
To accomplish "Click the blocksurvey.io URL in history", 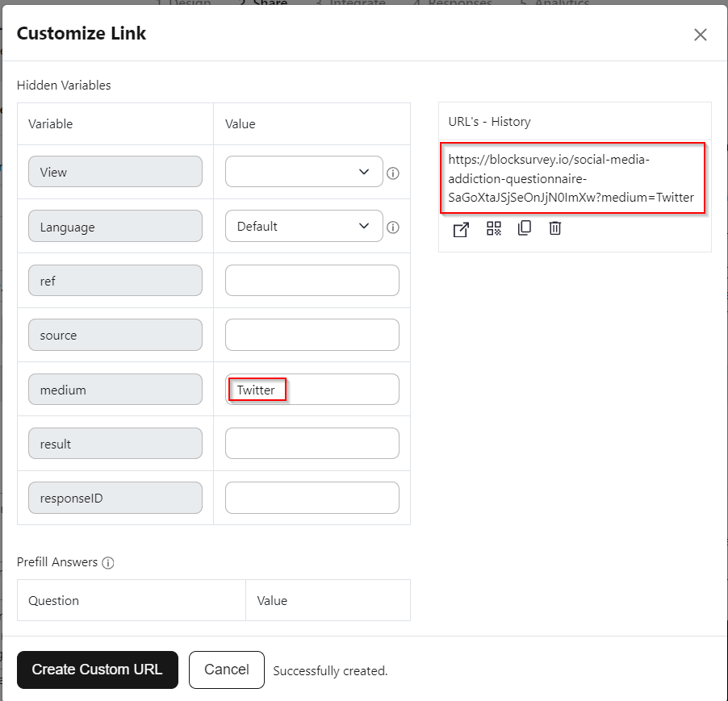I will pos(571,178).
